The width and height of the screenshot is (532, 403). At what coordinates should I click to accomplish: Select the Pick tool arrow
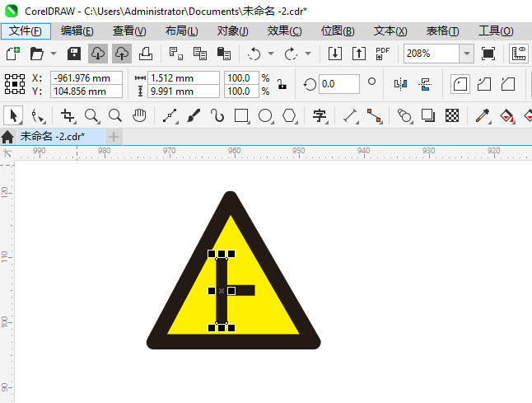pos(13,115)
